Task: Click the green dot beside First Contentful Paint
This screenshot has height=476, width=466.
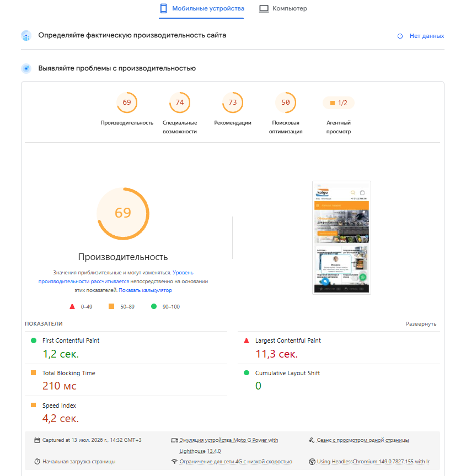Action: pos(34,340)
